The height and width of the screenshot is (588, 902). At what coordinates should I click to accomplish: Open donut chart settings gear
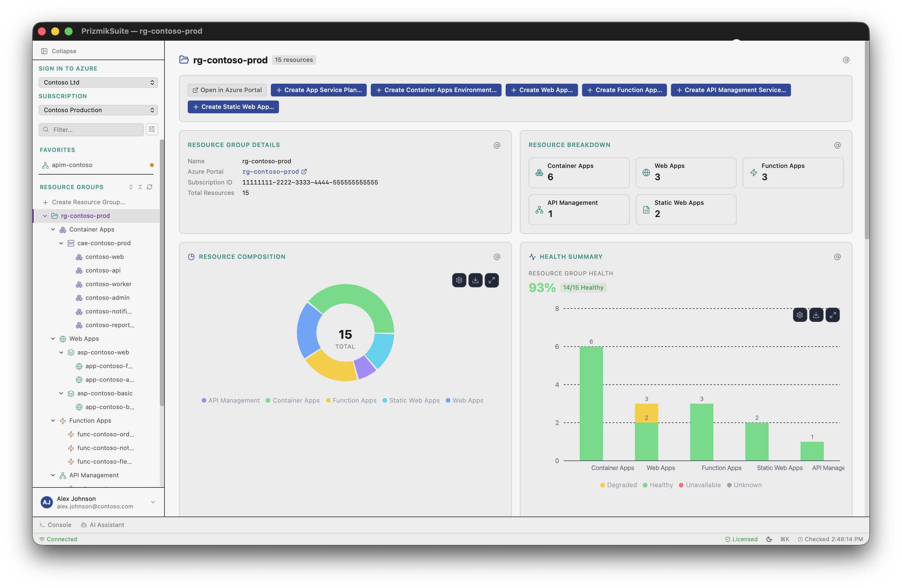click(x=459, y=280)
